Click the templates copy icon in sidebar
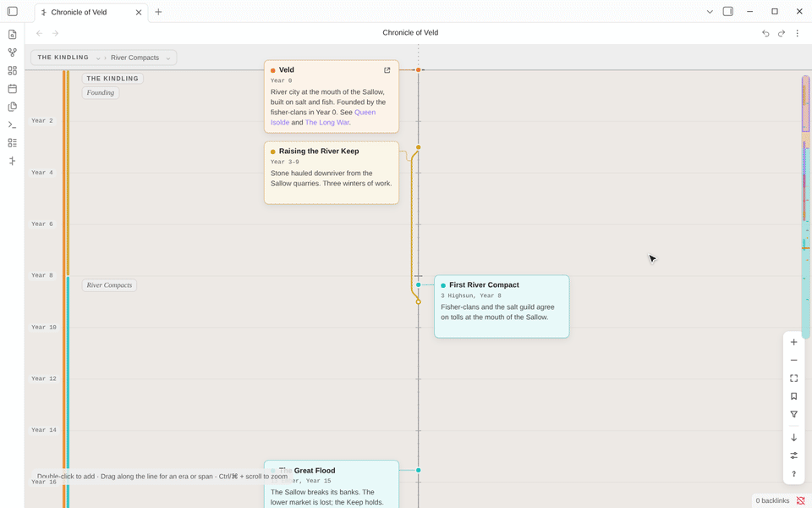This screenshot has height=508, width=812. point(13,107)
